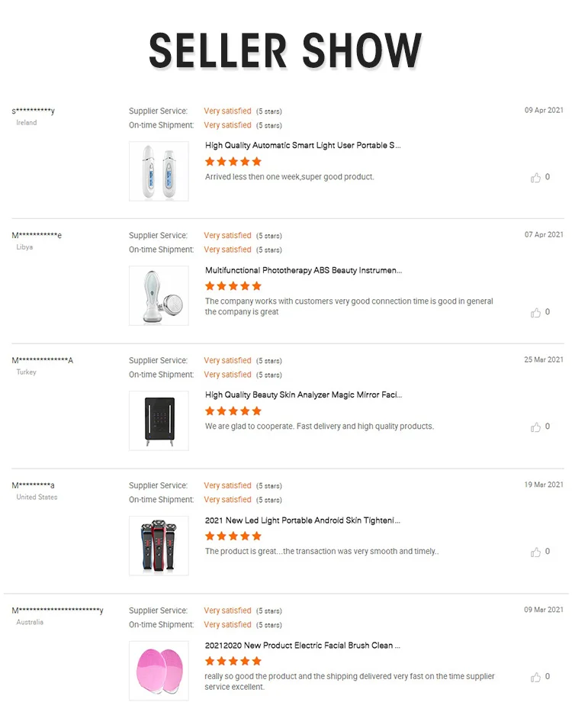Like the Ireland buyer's review with thumbs-up
This screenshot has height=728, width=572.
click(x=535, y=178)
